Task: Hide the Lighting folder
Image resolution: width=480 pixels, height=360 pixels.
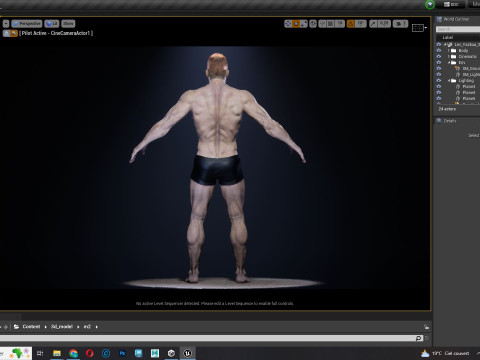Action: [439, 80]
